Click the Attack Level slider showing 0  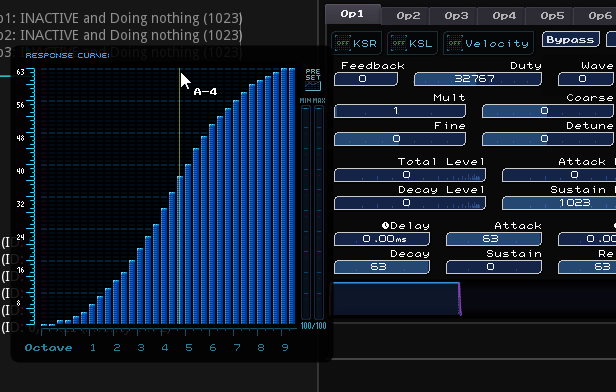pos(559,175)
